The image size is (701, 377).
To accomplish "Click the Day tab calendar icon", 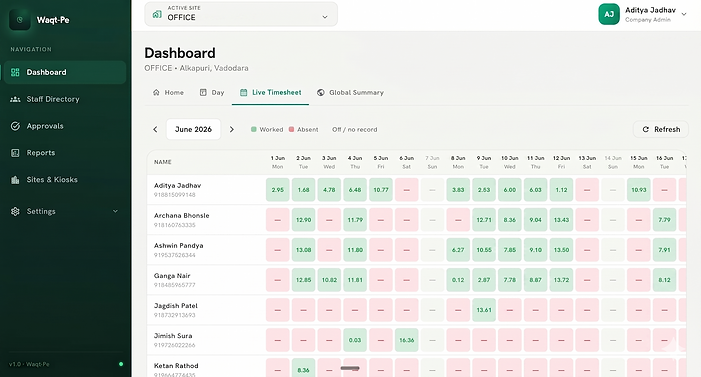I will tap(203, 93).
